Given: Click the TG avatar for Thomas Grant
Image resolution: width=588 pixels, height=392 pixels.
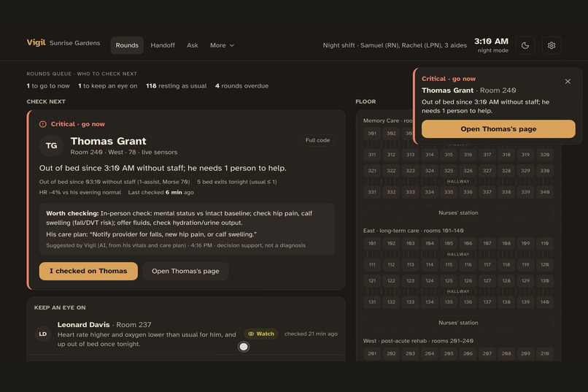Looking at the screenshot, I should 51,145.
